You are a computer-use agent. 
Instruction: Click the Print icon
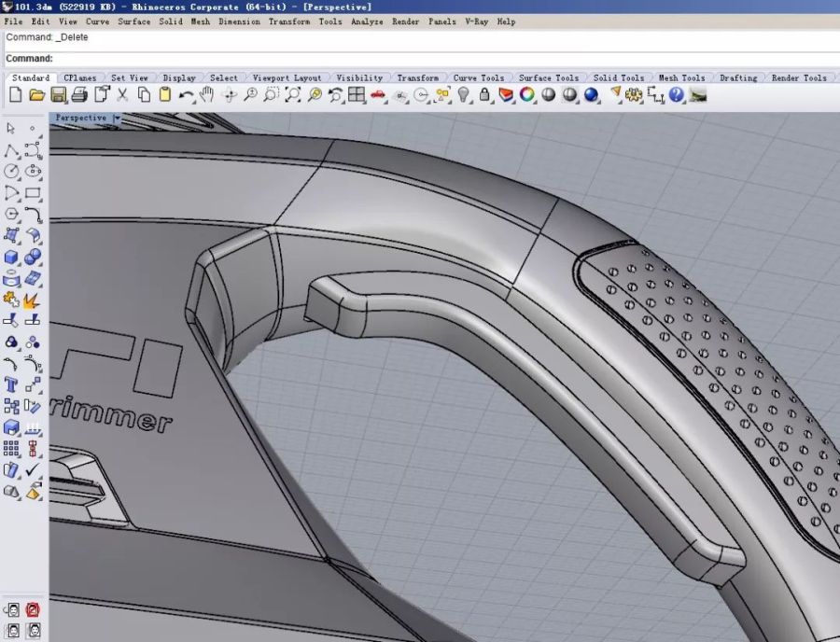pyautogui.click(x=79, y=94)
